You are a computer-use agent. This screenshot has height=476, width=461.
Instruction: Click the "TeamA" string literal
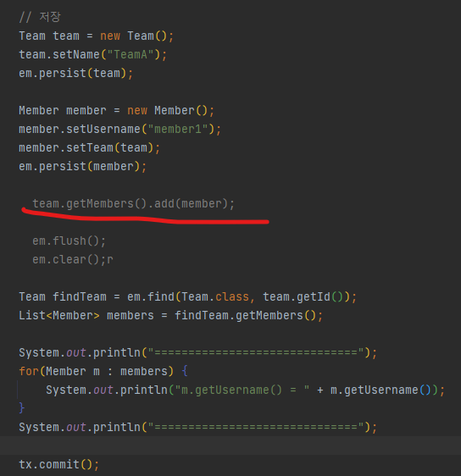point(131,55)
